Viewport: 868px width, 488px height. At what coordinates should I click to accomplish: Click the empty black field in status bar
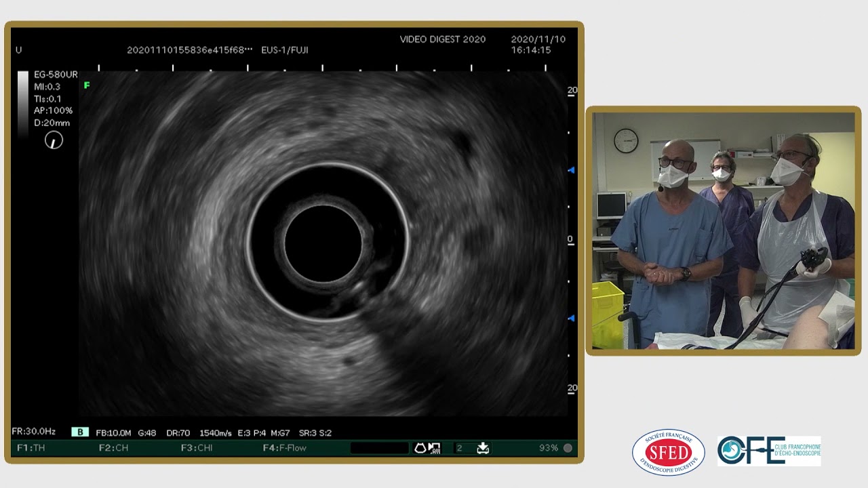[380, 448]
